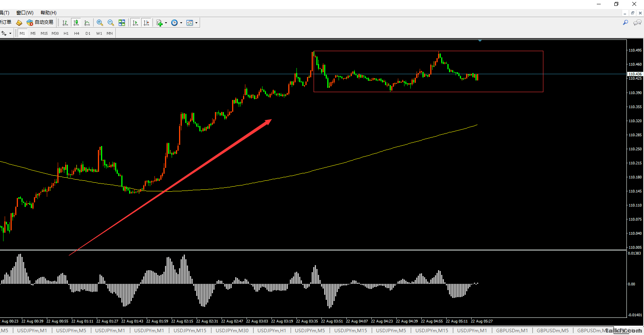
Task: Click the 110.005 price axis label
Action: click(x=635, y=248)
